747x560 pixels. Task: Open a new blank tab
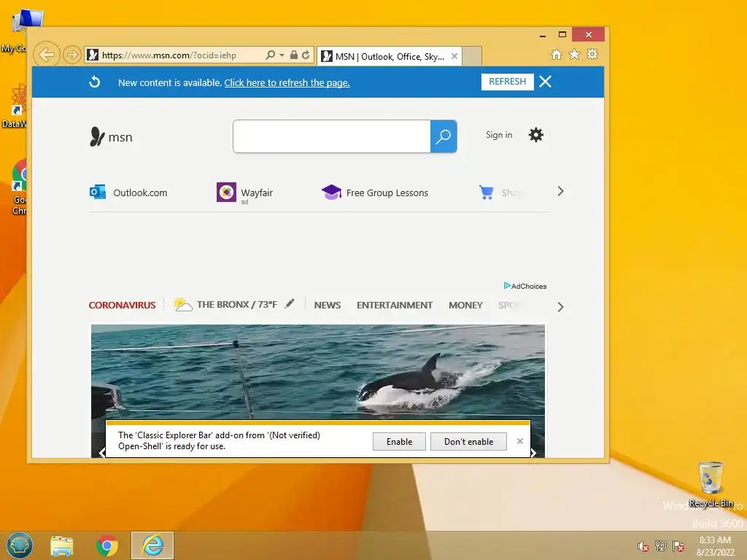[x=472, y=56]
